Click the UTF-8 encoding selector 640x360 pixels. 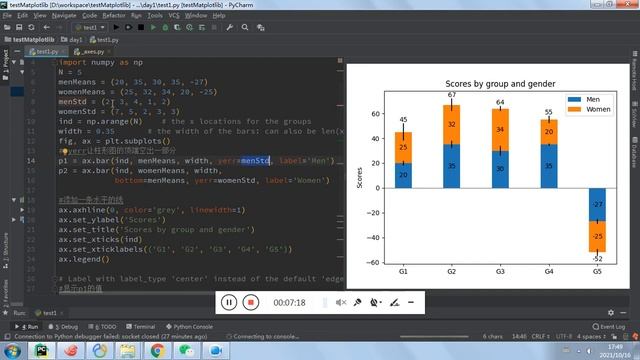(564, 336)
